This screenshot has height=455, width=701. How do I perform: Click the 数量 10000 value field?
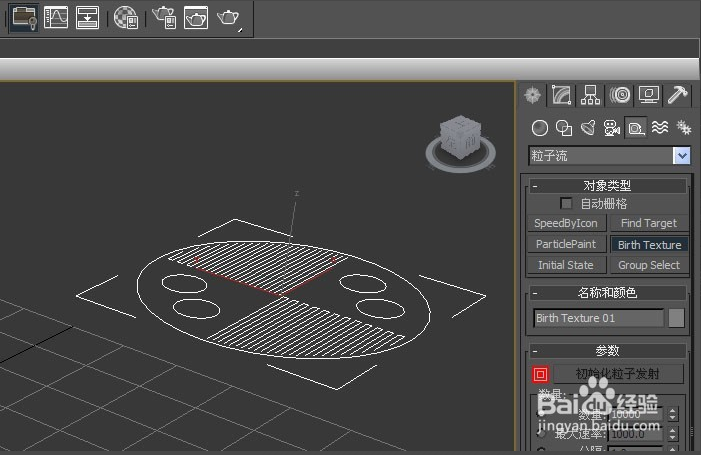(637, 414)
